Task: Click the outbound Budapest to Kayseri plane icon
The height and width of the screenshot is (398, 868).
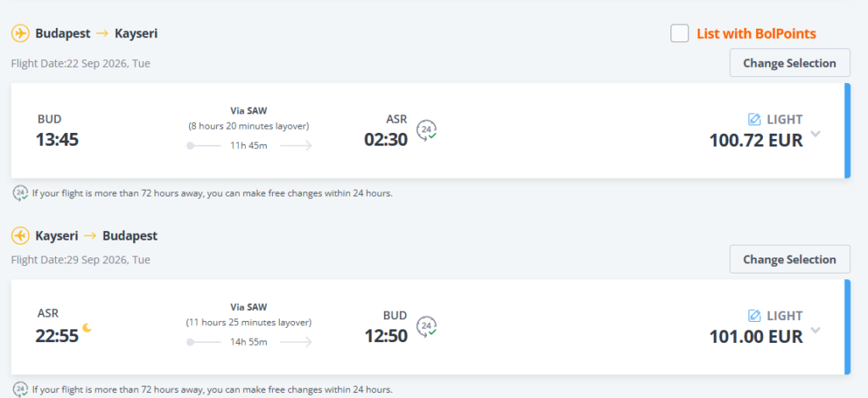Action: (20, 34)
